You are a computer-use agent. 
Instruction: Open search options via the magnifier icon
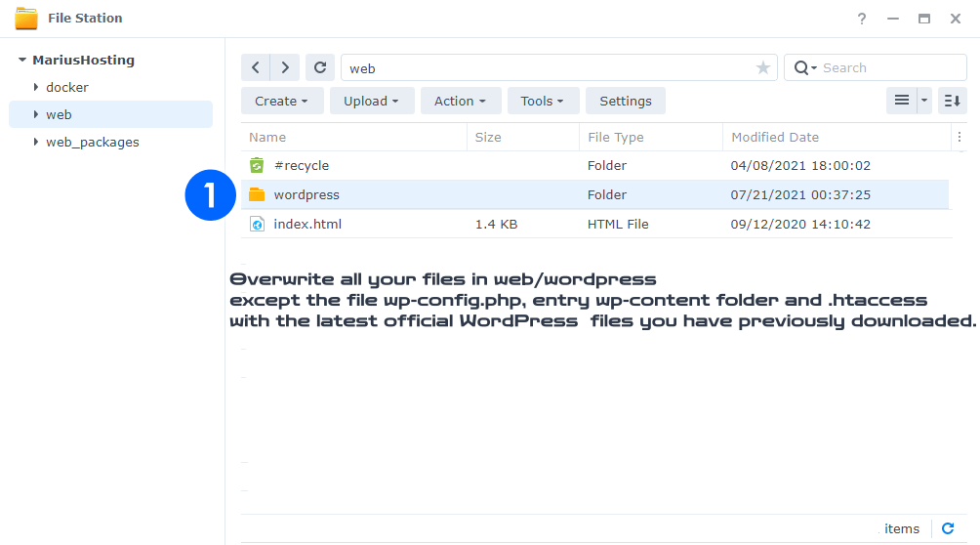pyautogui.click(x=805, y=67)
